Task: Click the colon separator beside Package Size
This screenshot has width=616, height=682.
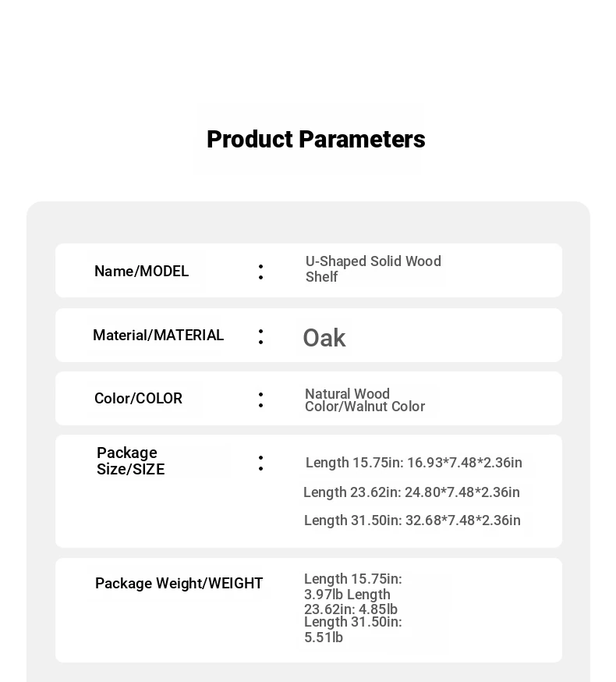Action: click(x=261, y=464)
